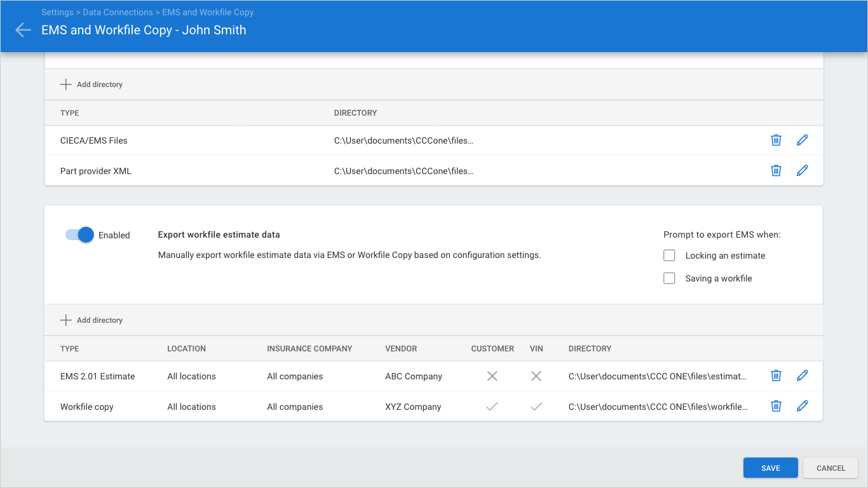Click the INSURANCE COMPANY column header
This screenshot has width=868, height=488.
tap(309, 349)
